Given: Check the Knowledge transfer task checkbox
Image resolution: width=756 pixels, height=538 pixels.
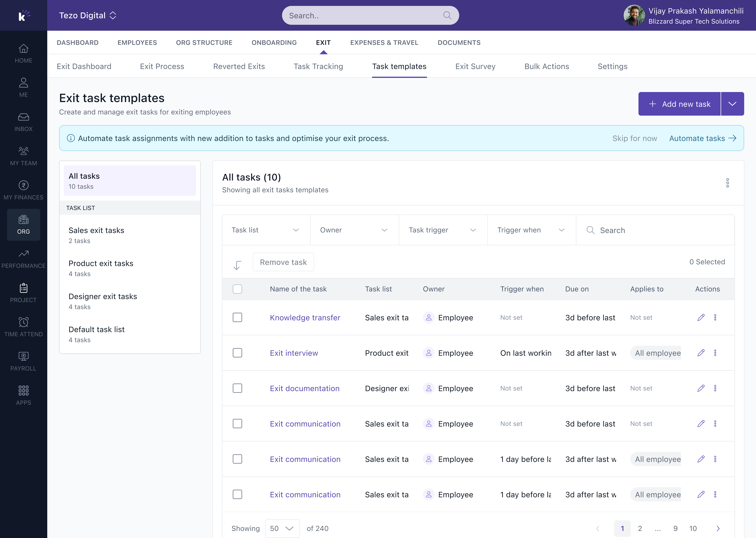Looking at the screenshot, I should [x=237, y=317].
